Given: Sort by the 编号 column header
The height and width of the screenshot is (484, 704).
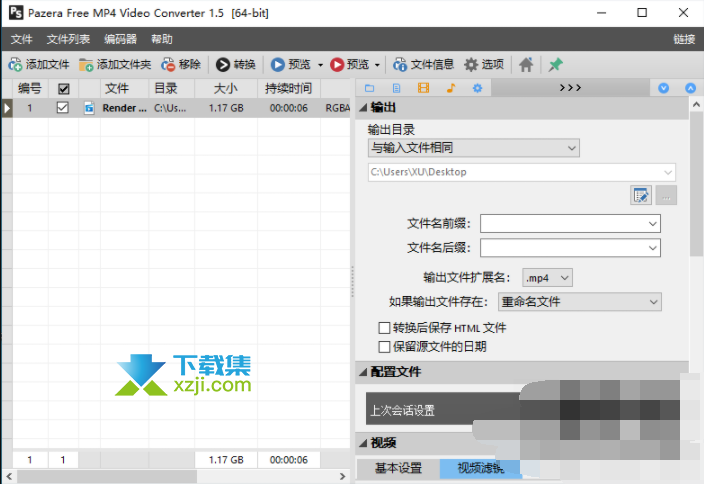Looking at the screenshot, I should pyautogui.click(x=30, y=88).
